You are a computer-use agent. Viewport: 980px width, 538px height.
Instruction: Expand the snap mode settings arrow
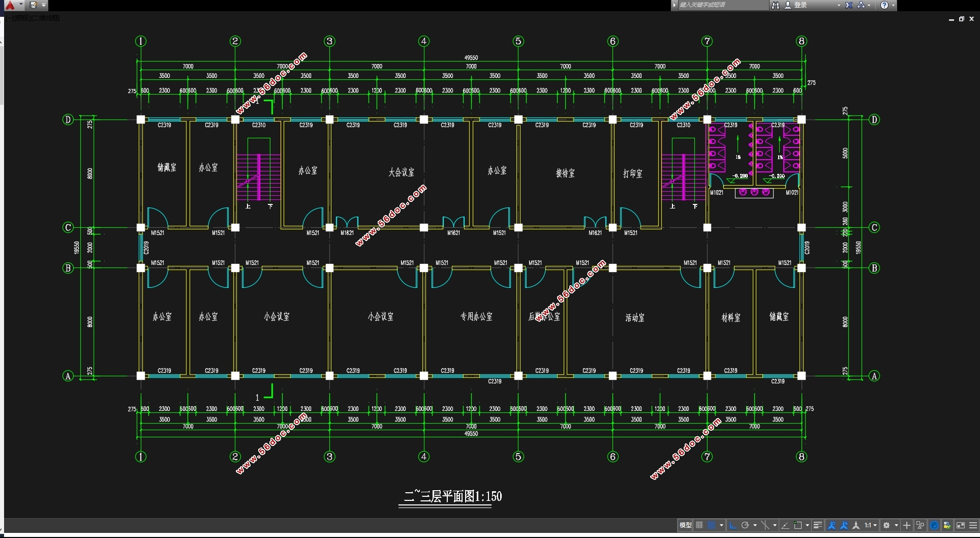(721, 525)
